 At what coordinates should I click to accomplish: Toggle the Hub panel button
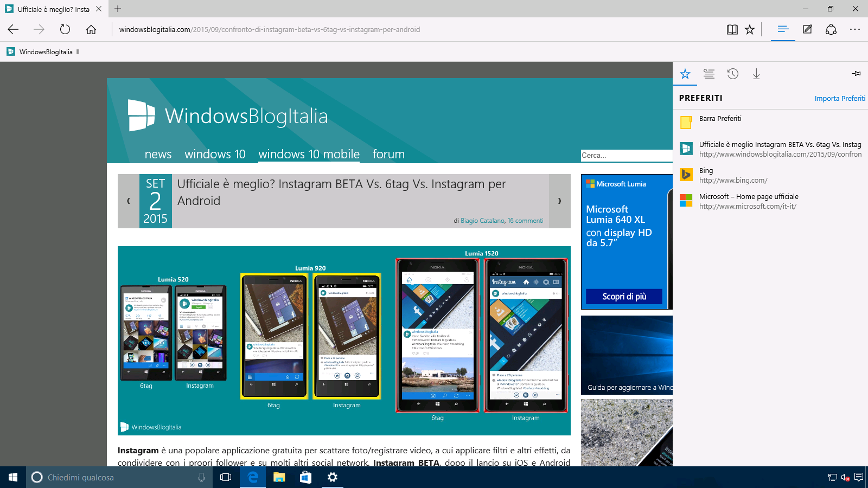pos(783,29)
